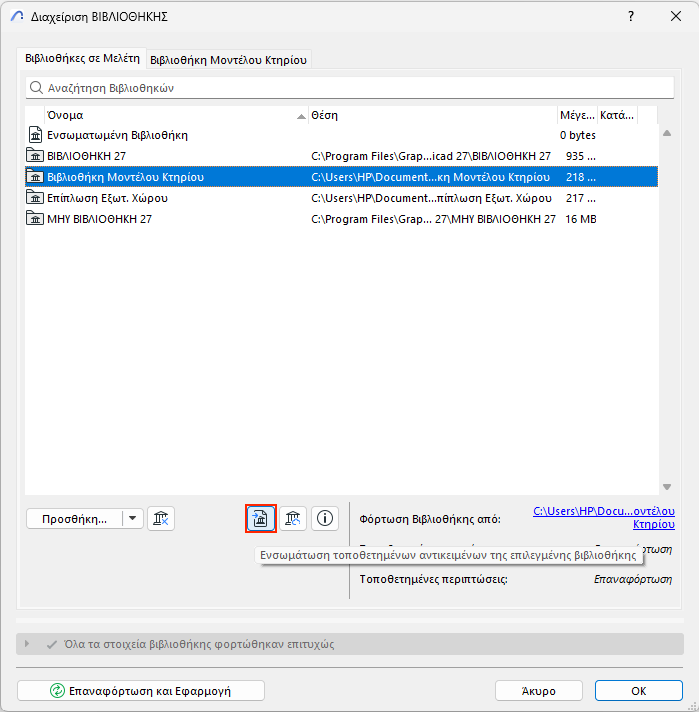The image size is (699, 712).
Task: Switch to Βιβλιοθήκες σε Μελέτη tab
Action: [x=82, y=58]
